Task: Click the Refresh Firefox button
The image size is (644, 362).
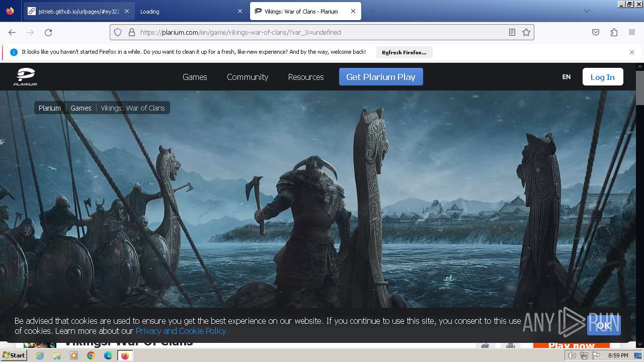Action: click(404, 52)
